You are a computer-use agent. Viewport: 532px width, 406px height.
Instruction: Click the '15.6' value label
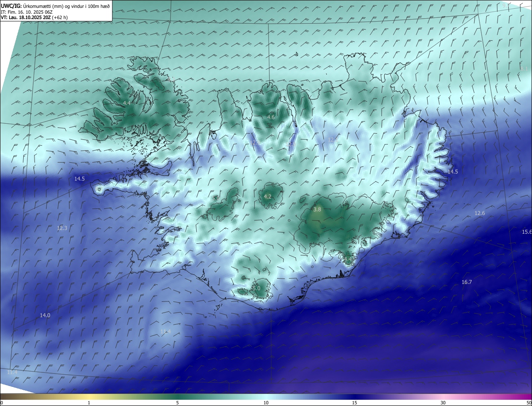[527, 232]
